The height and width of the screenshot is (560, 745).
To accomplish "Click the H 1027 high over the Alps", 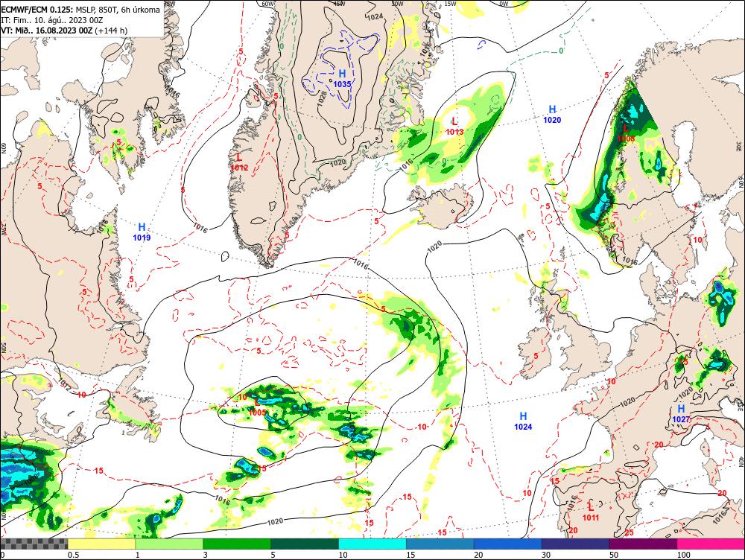I will [681, 414].
